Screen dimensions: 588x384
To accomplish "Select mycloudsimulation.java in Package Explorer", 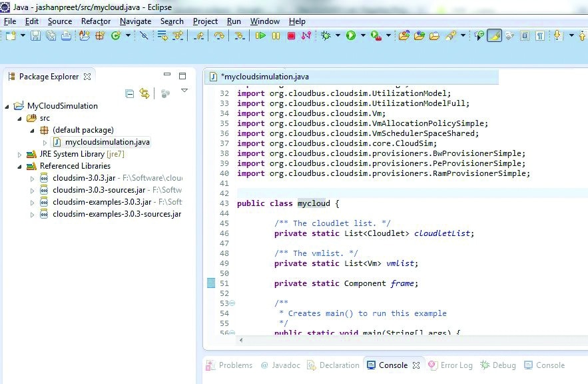I will pyautogui.click(x=107, y=142).
